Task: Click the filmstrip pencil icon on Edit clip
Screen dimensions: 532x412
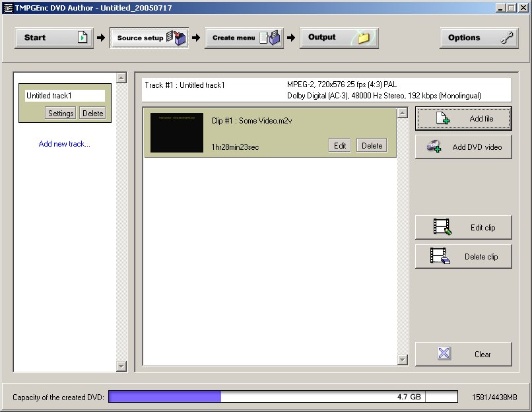Action: coord(442,226)
